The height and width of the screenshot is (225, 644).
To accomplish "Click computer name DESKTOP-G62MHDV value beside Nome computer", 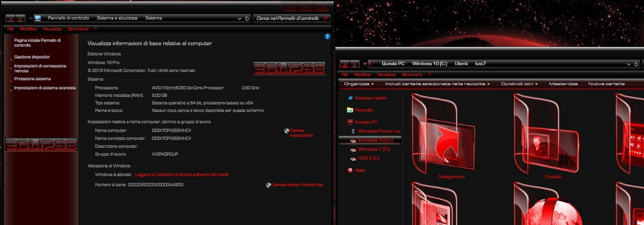I will coord(172,130).
